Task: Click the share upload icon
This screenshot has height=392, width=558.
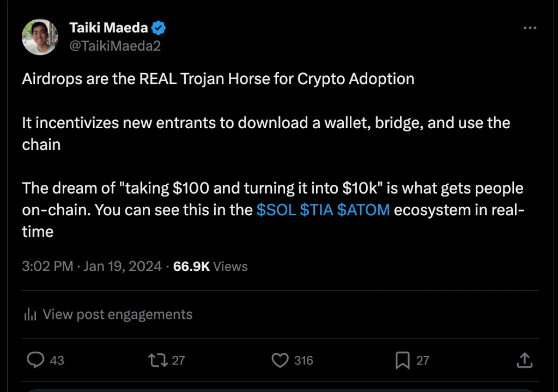Action: coord(524,360)
